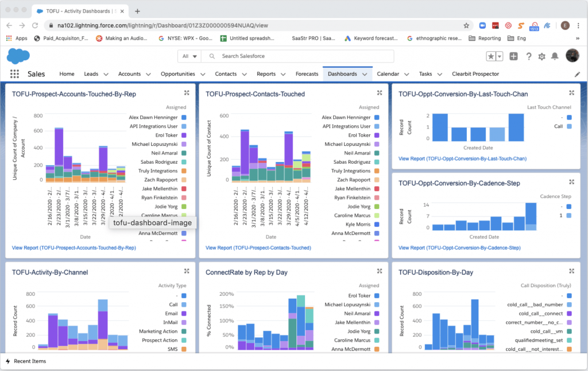
Task: Open the Forecasts tab
Action: tap(307, 74)
